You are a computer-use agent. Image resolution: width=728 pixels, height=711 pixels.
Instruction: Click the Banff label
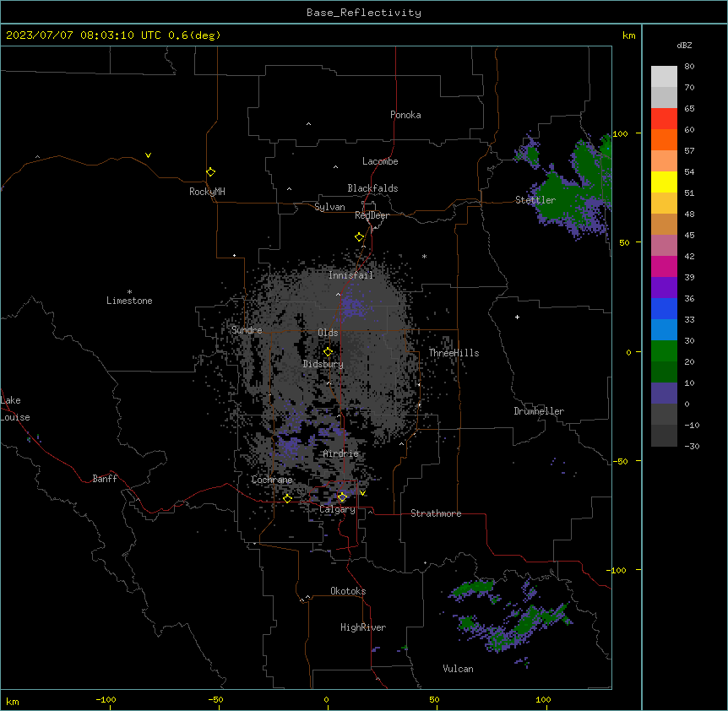pos(105,479)
